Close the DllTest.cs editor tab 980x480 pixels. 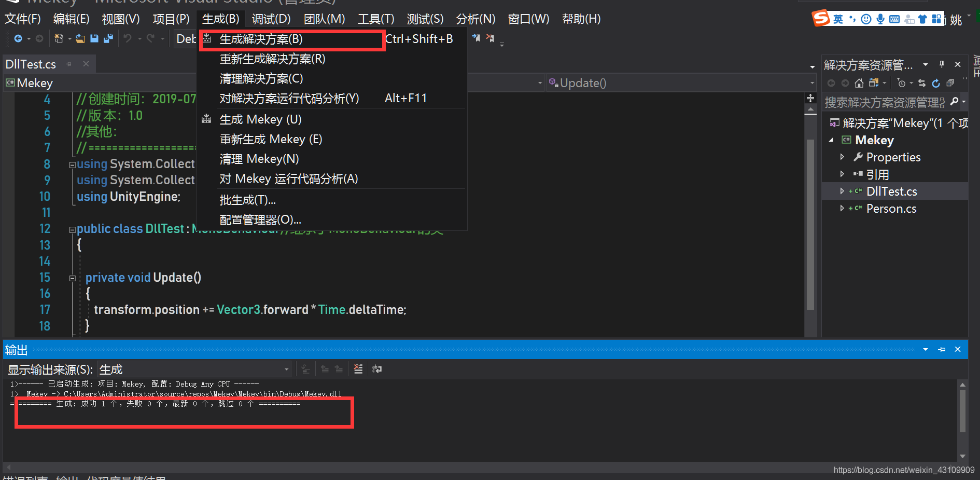pos(86,64)
